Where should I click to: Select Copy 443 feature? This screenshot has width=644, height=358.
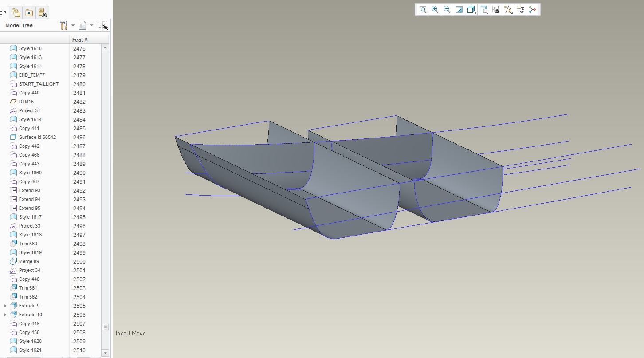29,164
